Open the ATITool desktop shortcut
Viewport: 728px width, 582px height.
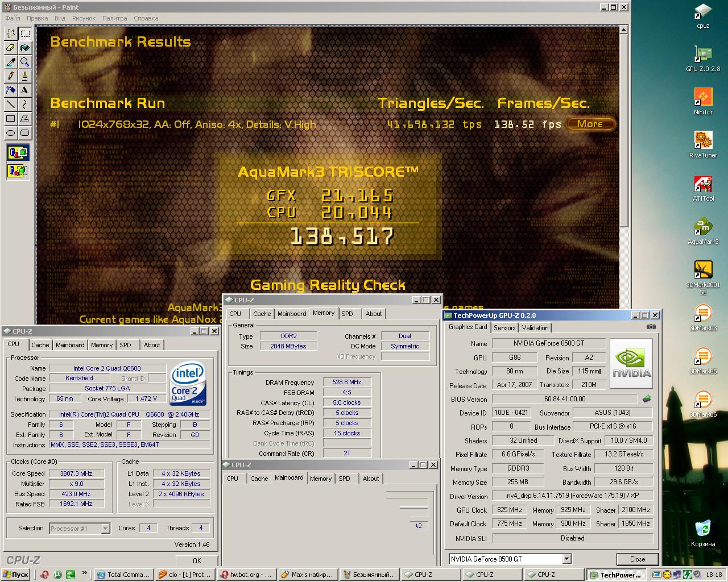pyautogui.click(x=703, y=189)
